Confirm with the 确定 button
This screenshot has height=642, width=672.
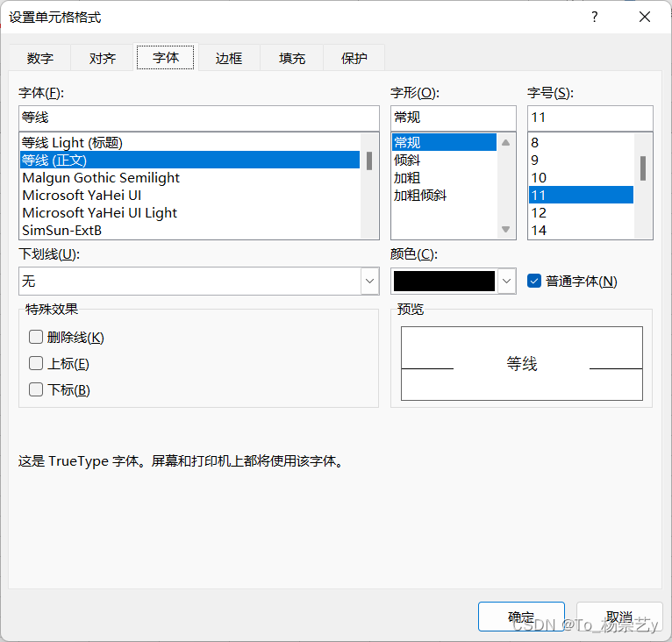coord(521,617)
